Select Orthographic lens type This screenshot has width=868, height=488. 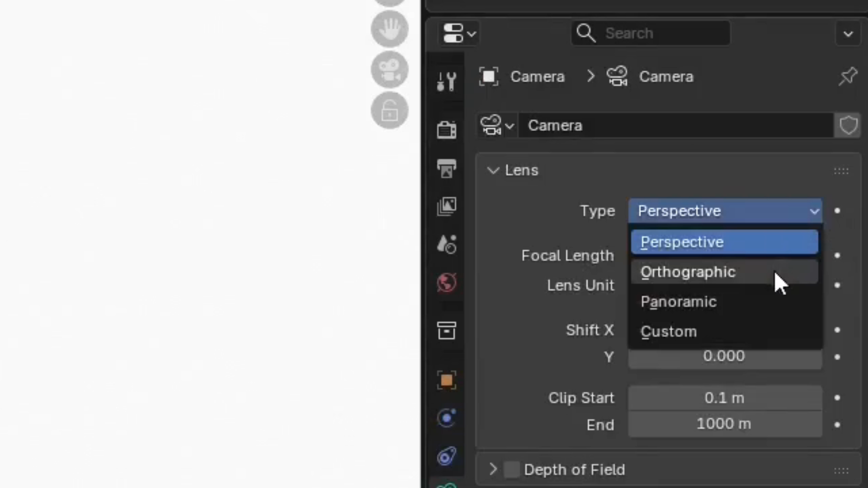coord(725,272)
